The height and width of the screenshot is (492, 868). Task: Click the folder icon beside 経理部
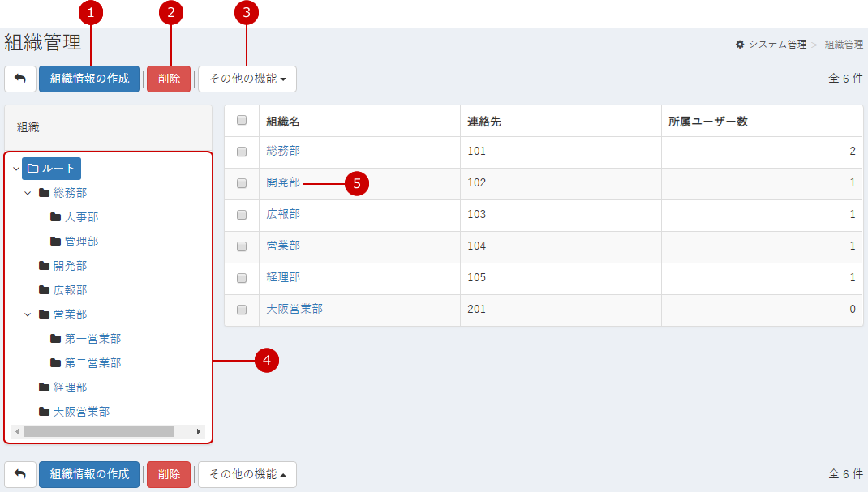44,387
